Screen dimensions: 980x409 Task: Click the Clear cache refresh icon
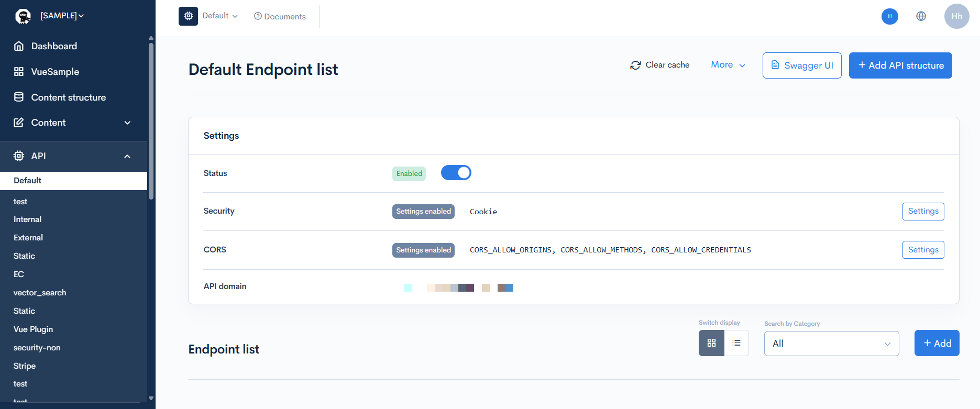(x=635, y=65)
